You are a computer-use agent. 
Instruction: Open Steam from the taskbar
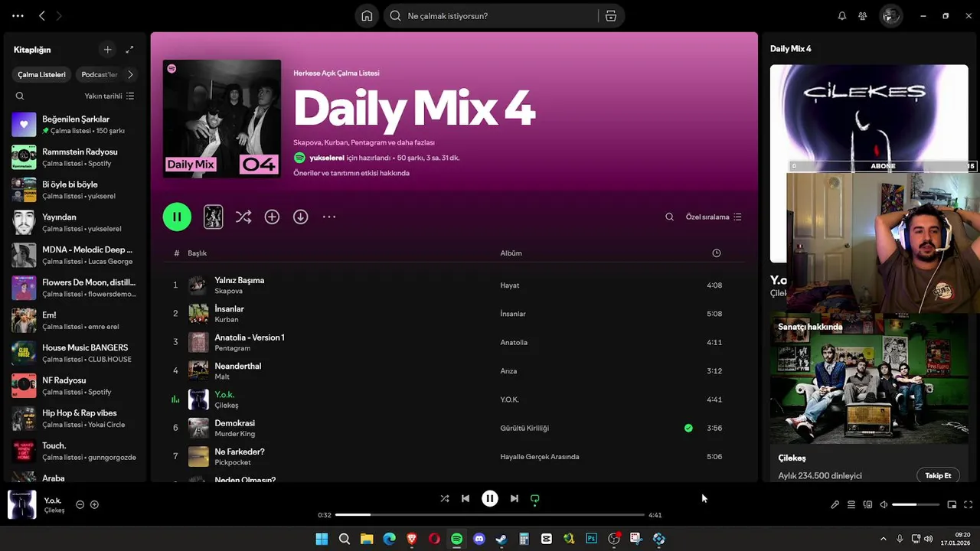501,539
